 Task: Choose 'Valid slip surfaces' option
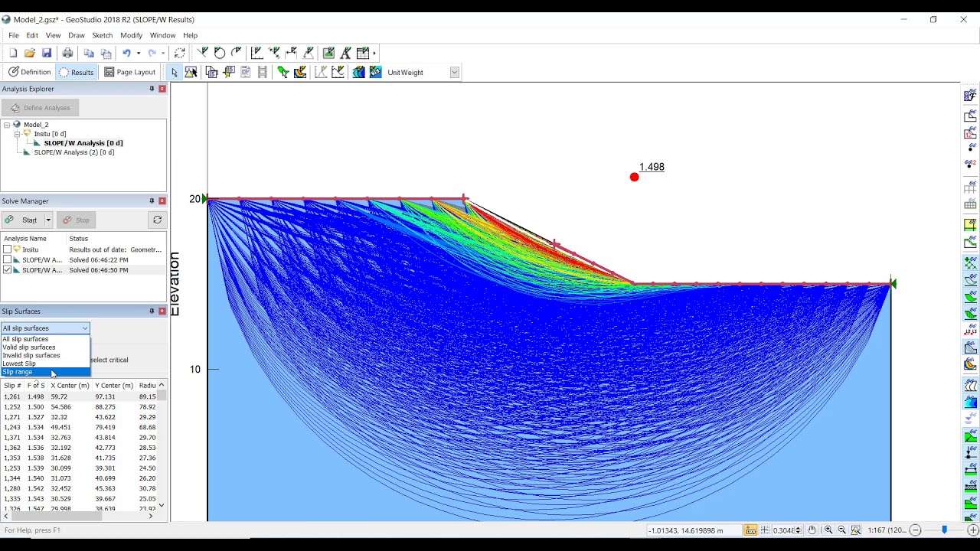coord(45,347)
